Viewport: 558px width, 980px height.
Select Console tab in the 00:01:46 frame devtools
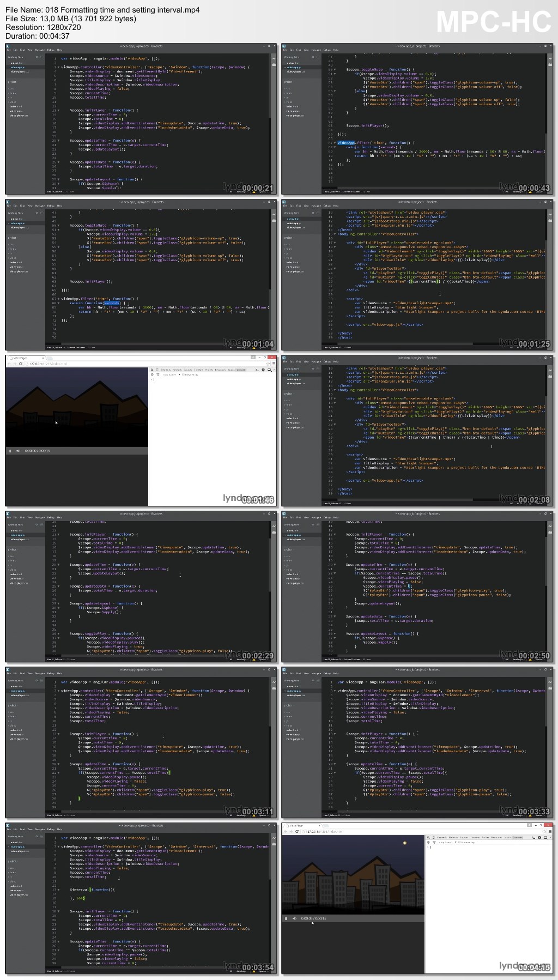tap(241, 370)
